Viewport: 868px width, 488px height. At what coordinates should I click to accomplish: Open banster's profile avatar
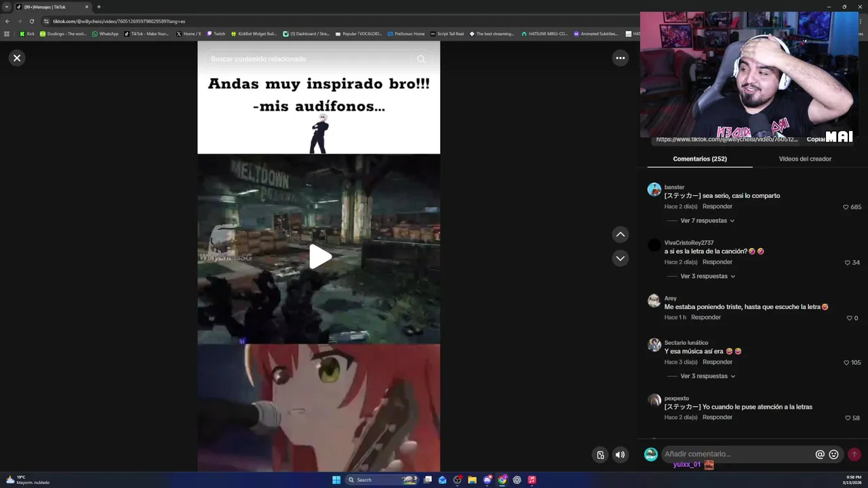click(654, 189)
